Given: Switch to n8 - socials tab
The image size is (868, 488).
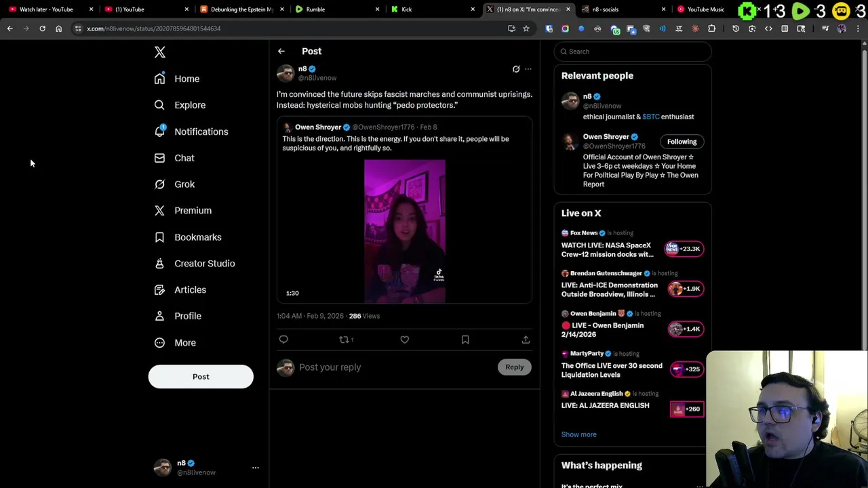Looking at the screenshot, I should [x=624, y=9].
